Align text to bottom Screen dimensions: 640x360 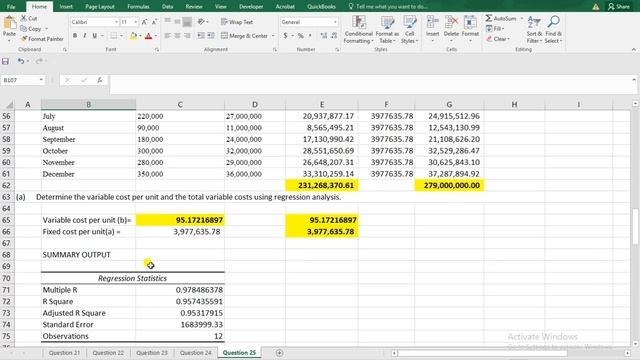point(187,22)
